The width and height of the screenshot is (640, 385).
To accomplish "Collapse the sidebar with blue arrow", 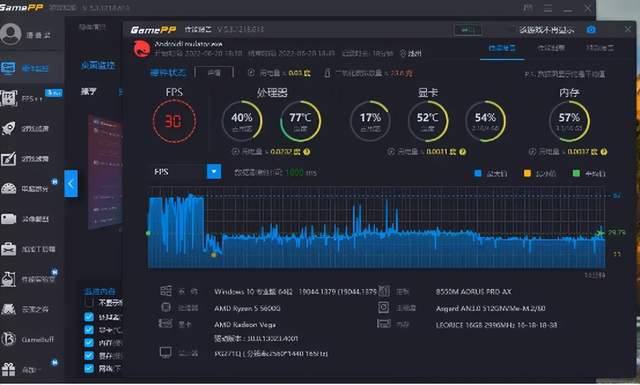I will click(71, 184).
